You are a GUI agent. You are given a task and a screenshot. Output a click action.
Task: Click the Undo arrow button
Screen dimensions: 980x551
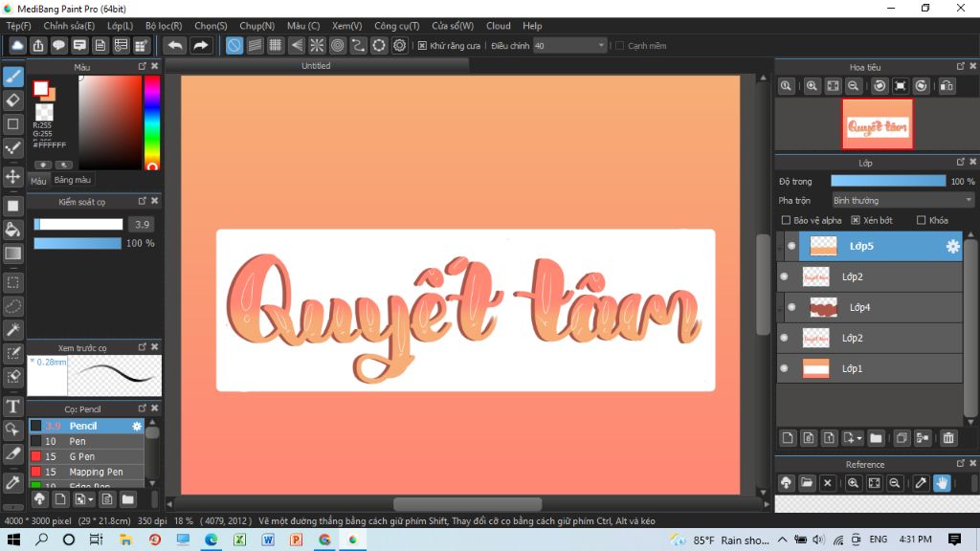pyautogui.click(x=176, y=46)
